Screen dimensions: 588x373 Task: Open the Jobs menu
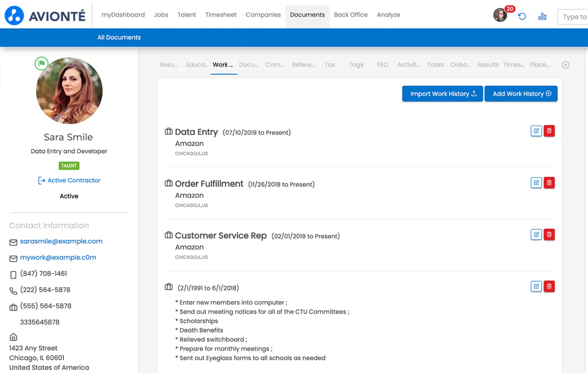(x=161, y=15)
